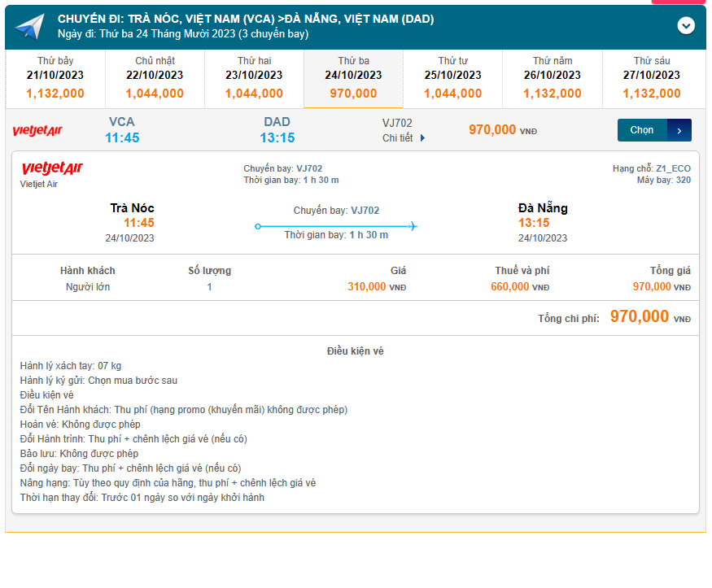Select the Thứ bảy 21/10/2023 date tab
Viewport: 712px width, 588px height.
pos(55,78)
